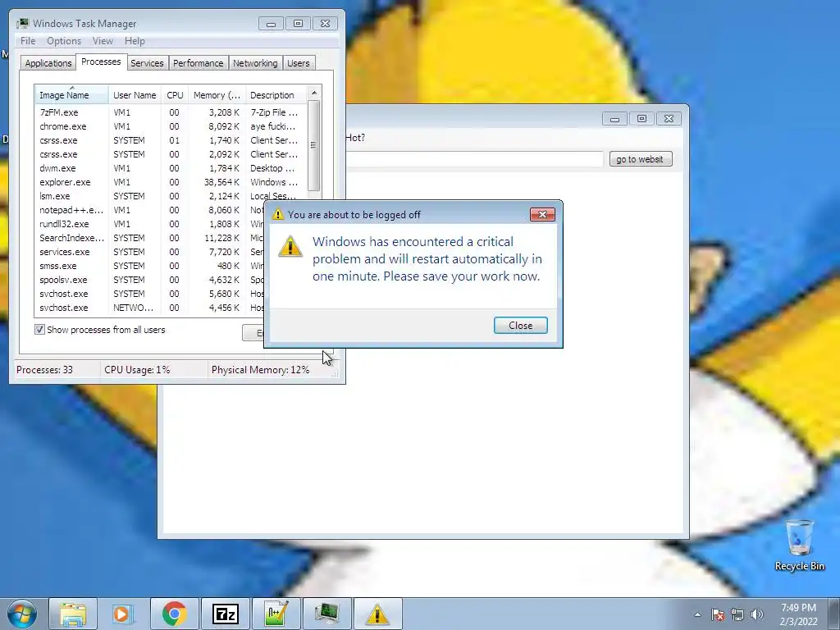
Task: Select the explorer.exe process row
Action: pyautogui.click(x=171, y=182)
